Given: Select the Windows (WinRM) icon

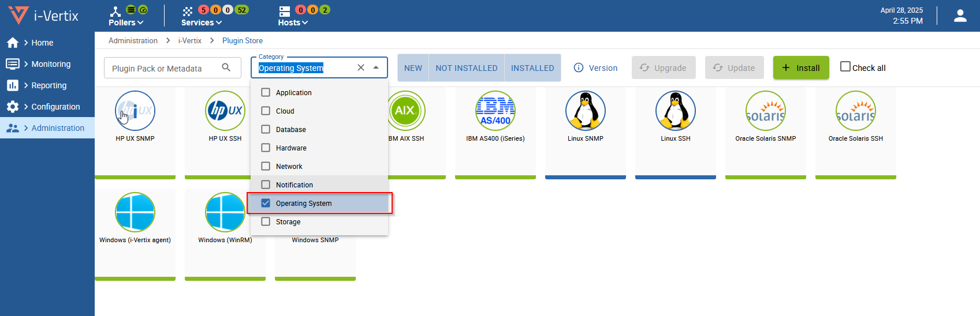Looking at the screenshot, I should point(225,212).
